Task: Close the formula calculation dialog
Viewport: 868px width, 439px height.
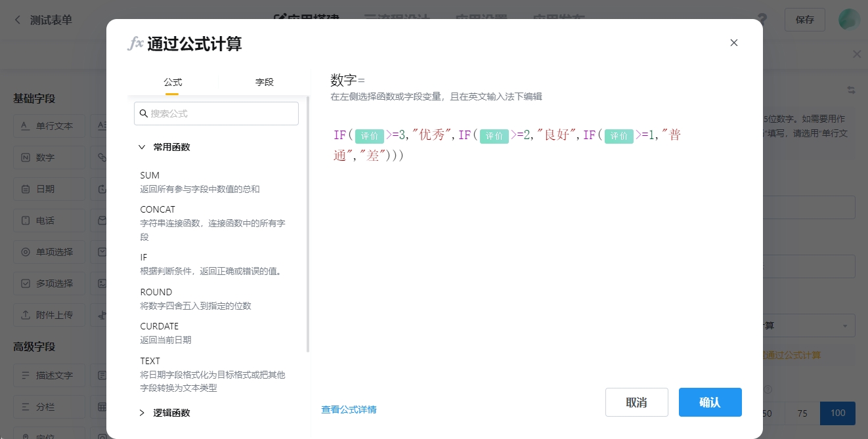Action: click(x=734, y=43)
